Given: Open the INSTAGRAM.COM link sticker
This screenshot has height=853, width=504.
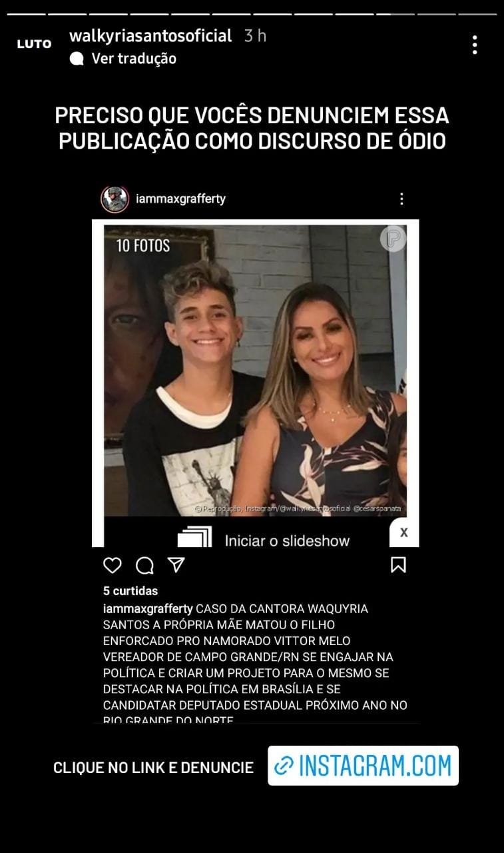Looking at the screenshot, I should (363, 766).
